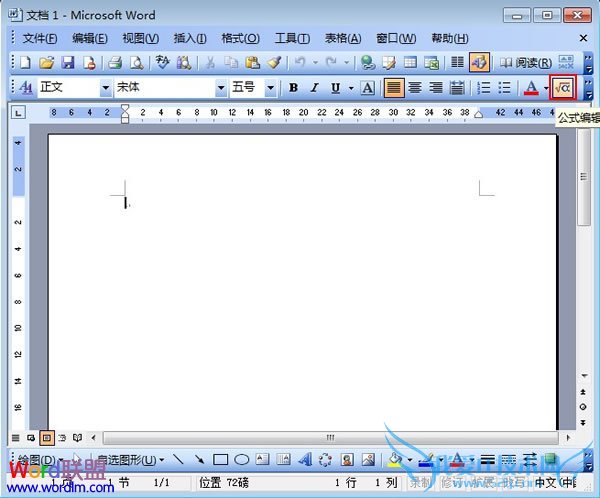
Task: Click the horizontal scrollbar thumb
Action: click(331, 438)
